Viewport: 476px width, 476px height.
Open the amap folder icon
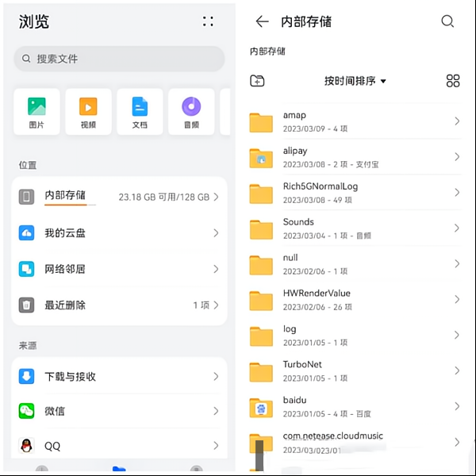[x=261, y=123]
